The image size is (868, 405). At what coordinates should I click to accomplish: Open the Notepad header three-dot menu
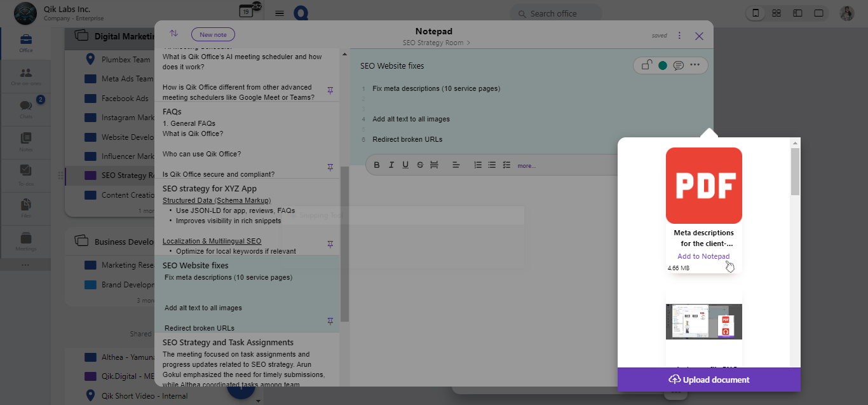point(679,36)
